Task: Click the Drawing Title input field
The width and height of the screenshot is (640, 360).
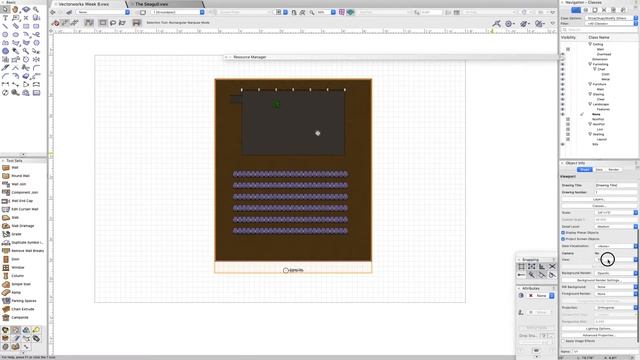Action: [616, 185]
